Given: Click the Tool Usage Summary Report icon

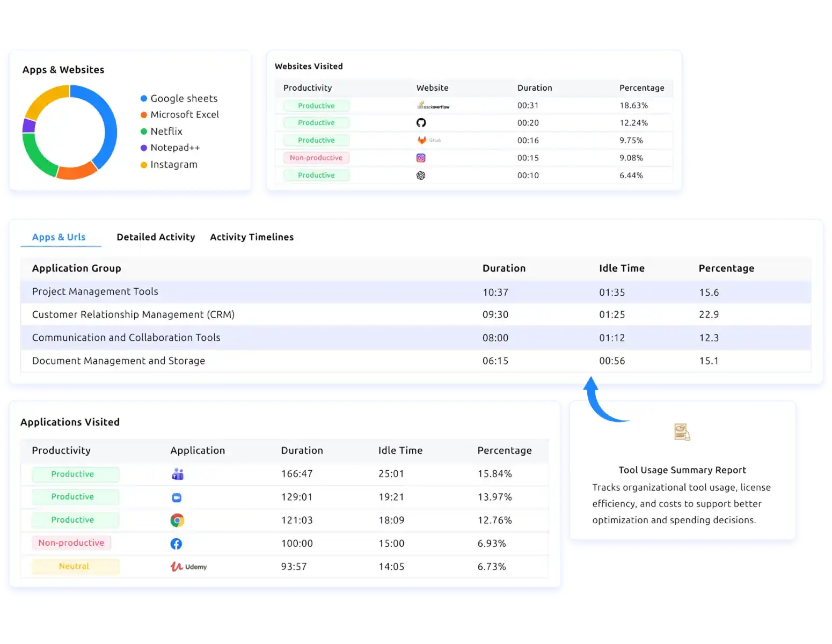Looking at the screenshot, I should (682, 431).
